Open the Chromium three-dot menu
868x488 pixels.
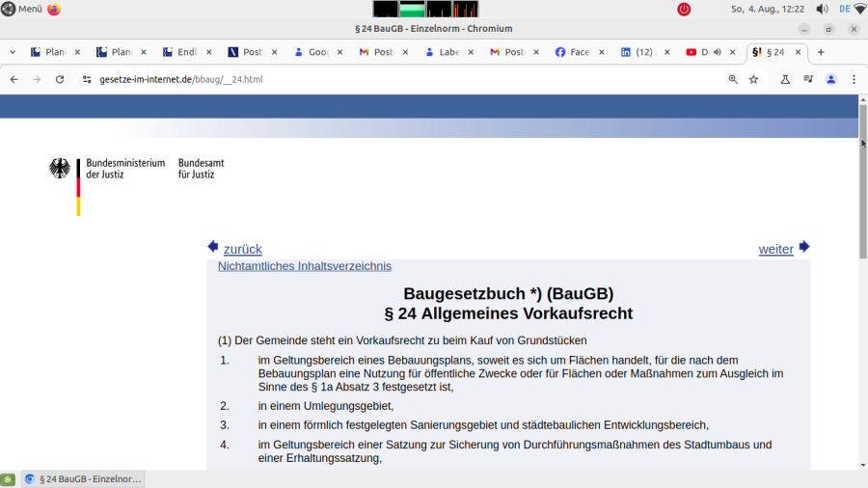(x=854, y=79)
